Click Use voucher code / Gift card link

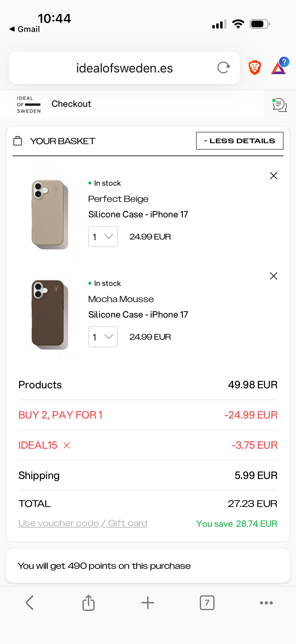point(83,523)
